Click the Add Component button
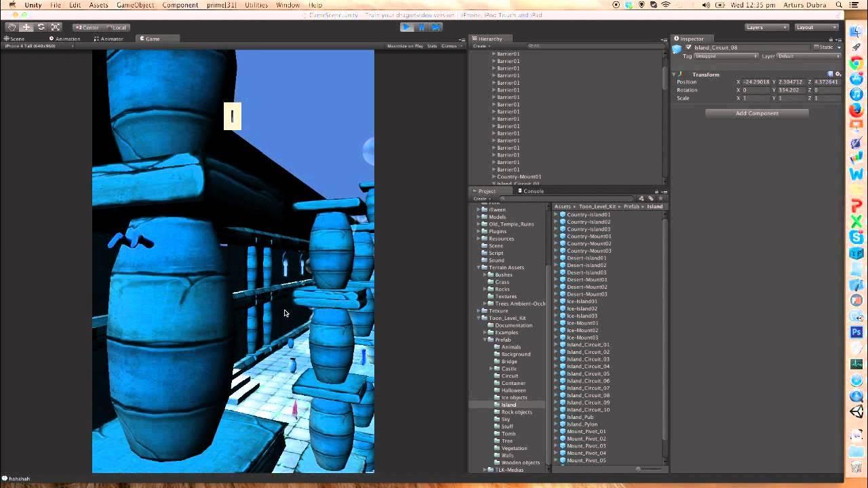Viewport: 868px width, 488px height. click(757, 113)
